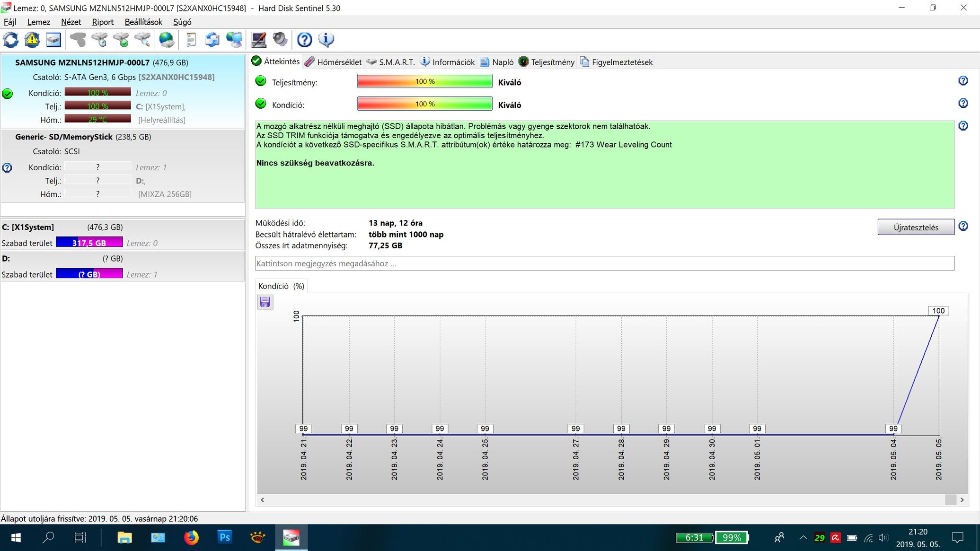Click the info bubble about toolbar icon

tap(326, 40)
